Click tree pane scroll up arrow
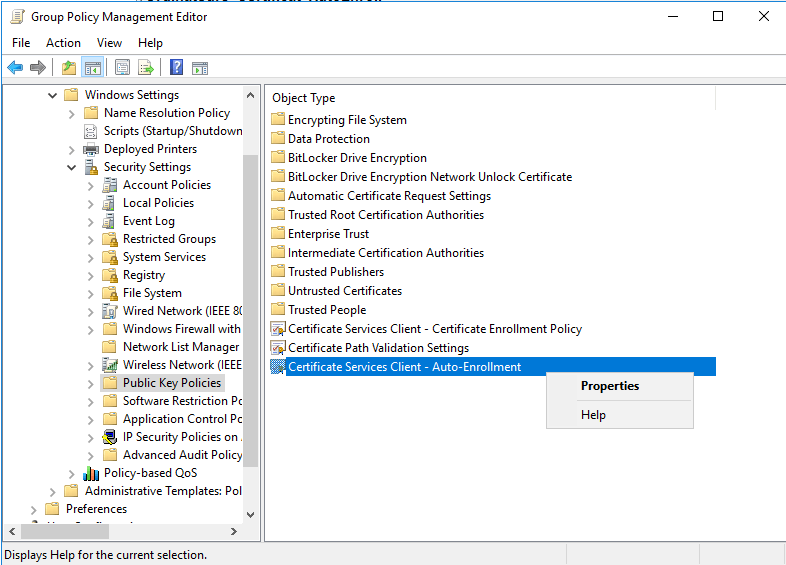The image size is (786, 565). pyautogui.click(x=251, y=95)
